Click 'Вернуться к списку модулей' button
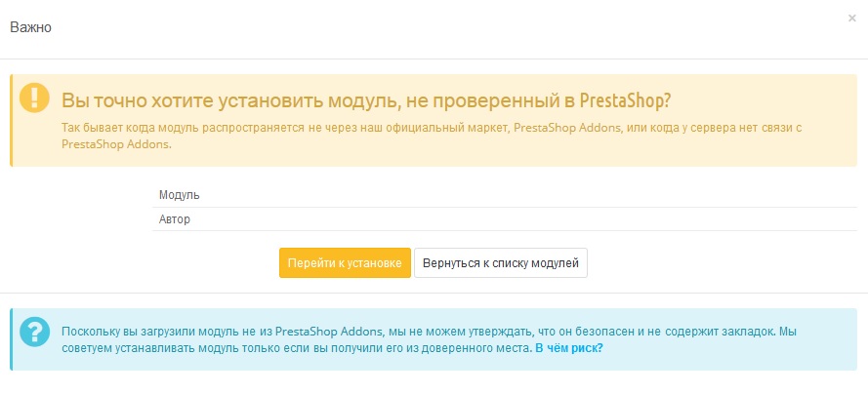The width and height of the screenshot is (868, 394). (x=501, y=263)
